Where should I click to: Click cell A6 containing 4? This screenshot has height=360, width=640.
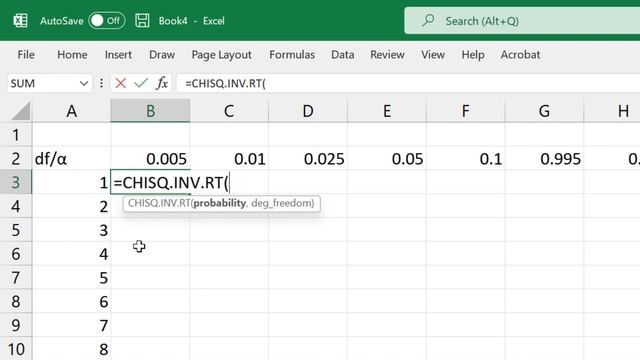pos(71,254)
